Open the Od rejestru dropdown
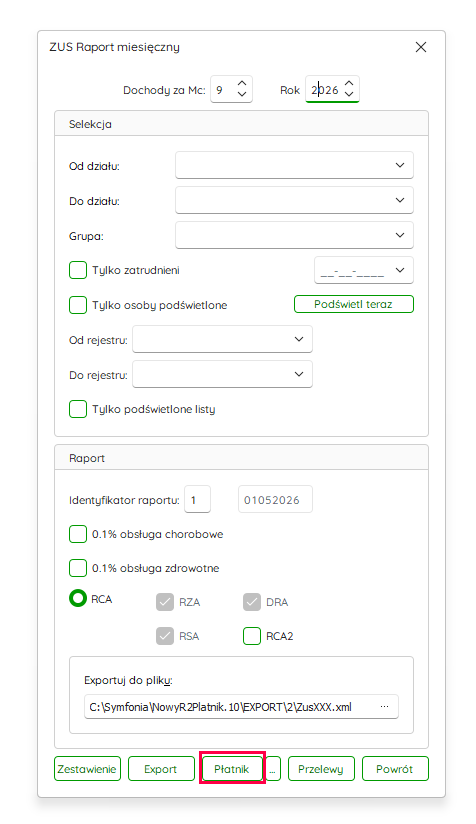Image resolution: width=476 pixels, height=824 pixels. 222,339
